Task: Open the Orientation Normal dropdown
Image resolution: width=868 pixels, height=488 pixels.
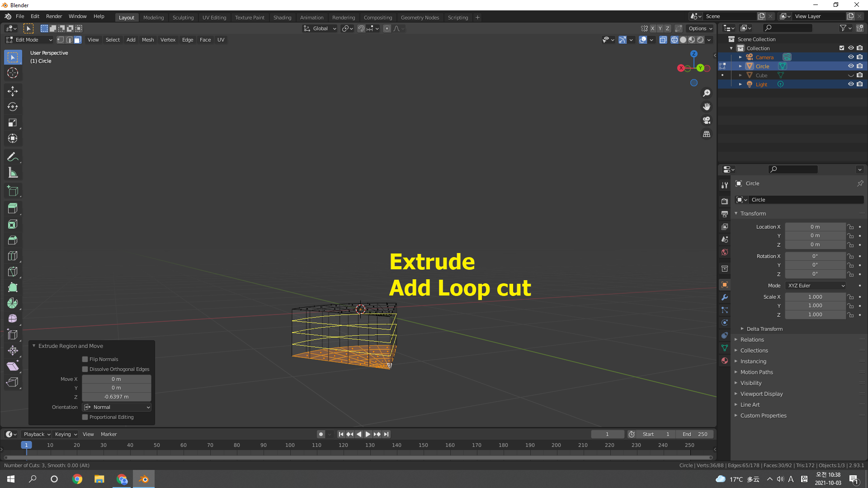Action: (x=117, y=407)
